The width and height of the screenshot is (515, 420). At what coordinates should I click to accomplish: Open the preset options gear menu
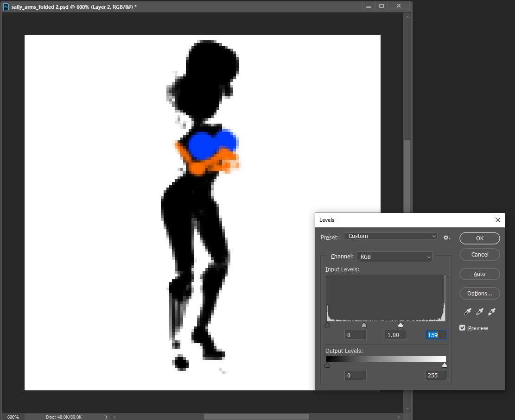446,237
